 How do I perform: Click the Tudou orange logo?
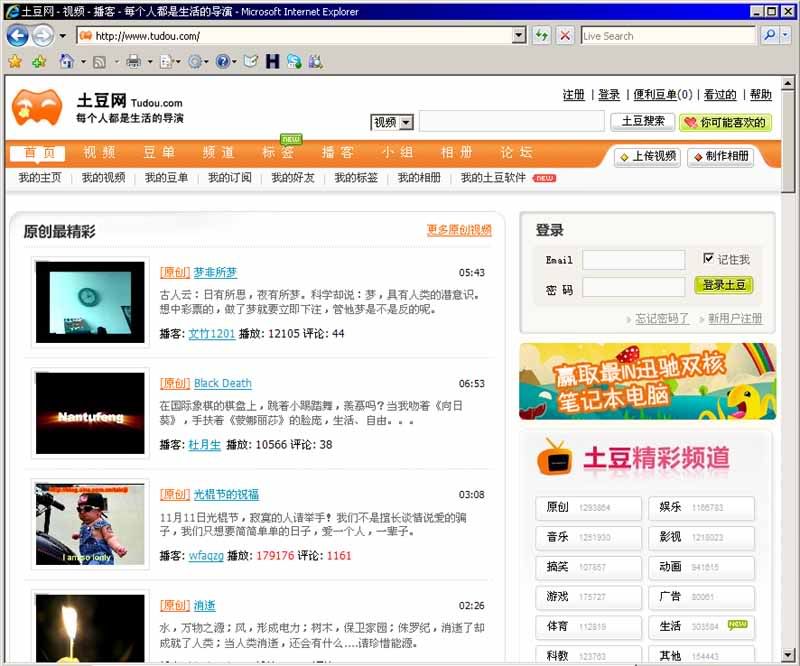tap(37, 107)
